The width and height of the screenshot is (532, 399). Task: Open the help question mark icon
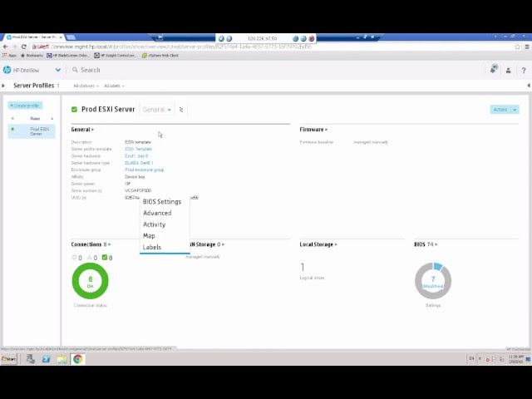pyautogui.click(x=524, y=70)
